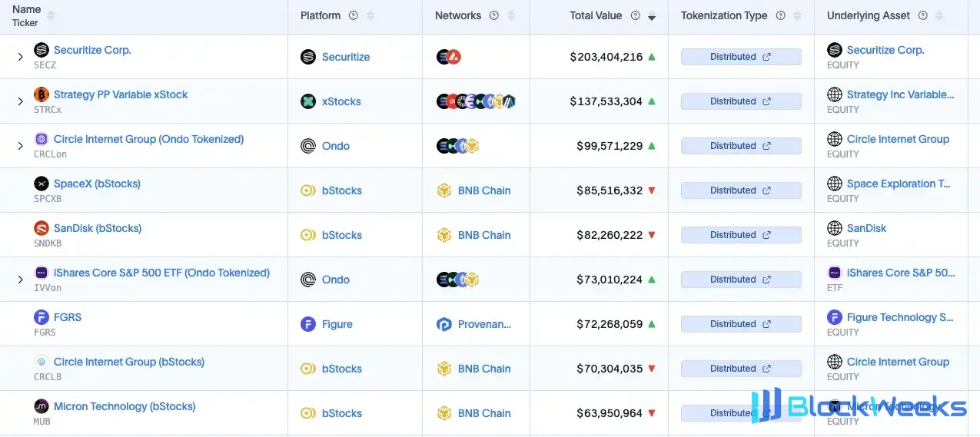Click the Tokenization Type info icon
The height and width of the screenshot is (437, 980).
tap(781, 15)
